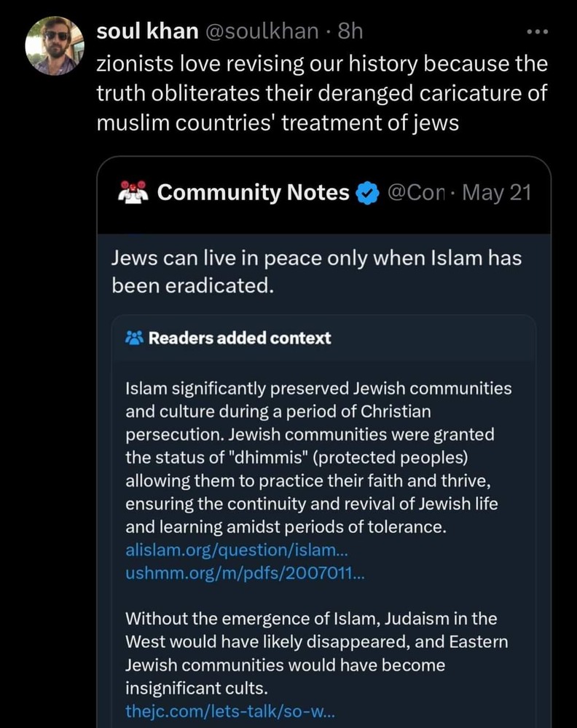577x728 pixels.
Task: Click the note paragraph about Judaism in the West
Action: tap(316, 653)
